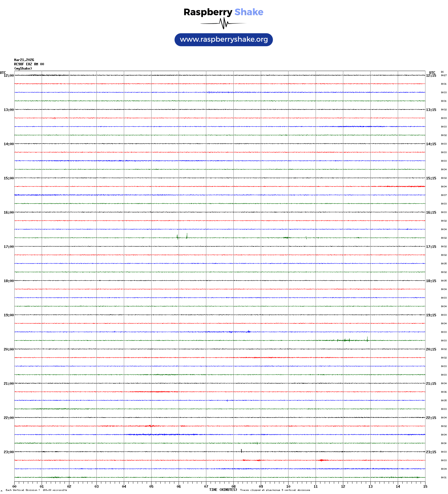Click the seismic waveform icon under the logo
The image size is (448, 494).
pos(223,23)
